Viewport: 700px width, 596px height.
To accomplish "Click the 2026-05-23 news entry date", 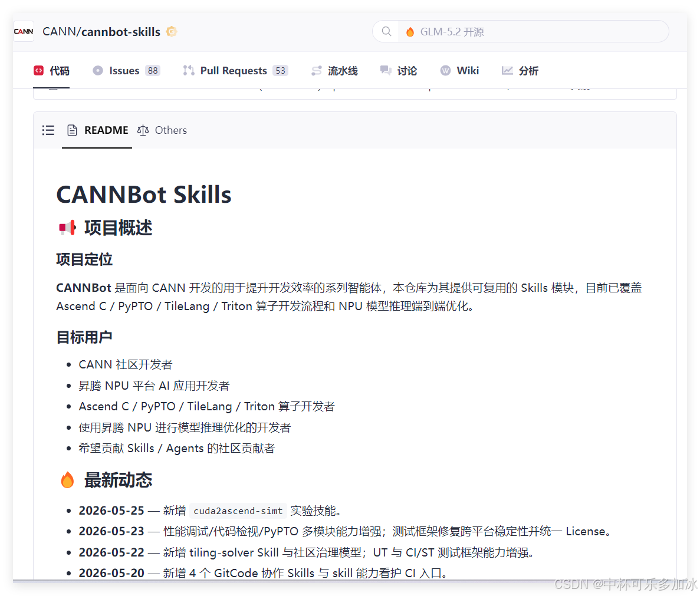I will [111, 531].
